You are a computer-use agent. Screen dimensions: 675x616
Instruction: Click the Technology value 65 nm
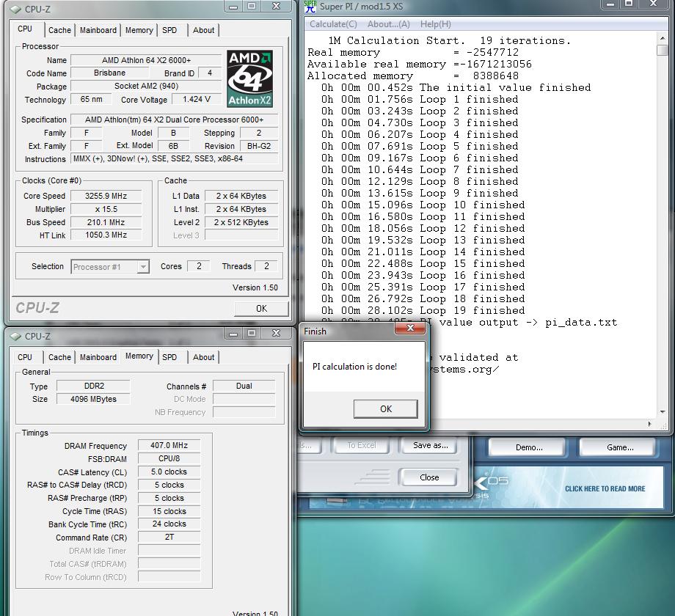[x=91, y=100]
